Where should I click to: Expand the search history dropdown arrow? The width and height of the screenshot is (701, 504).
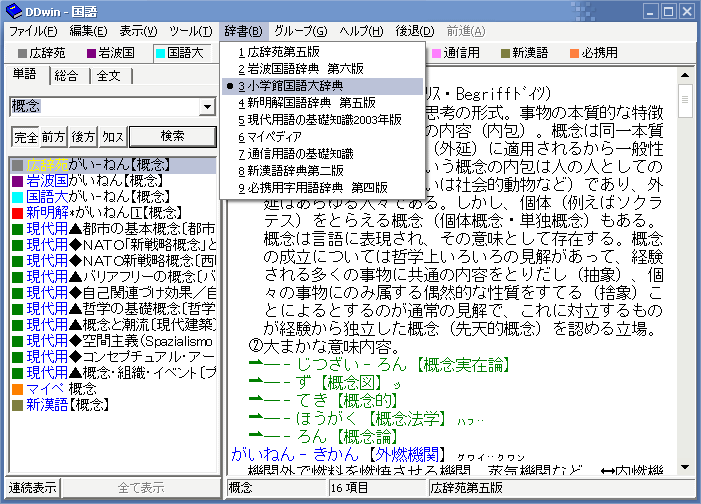207,106
